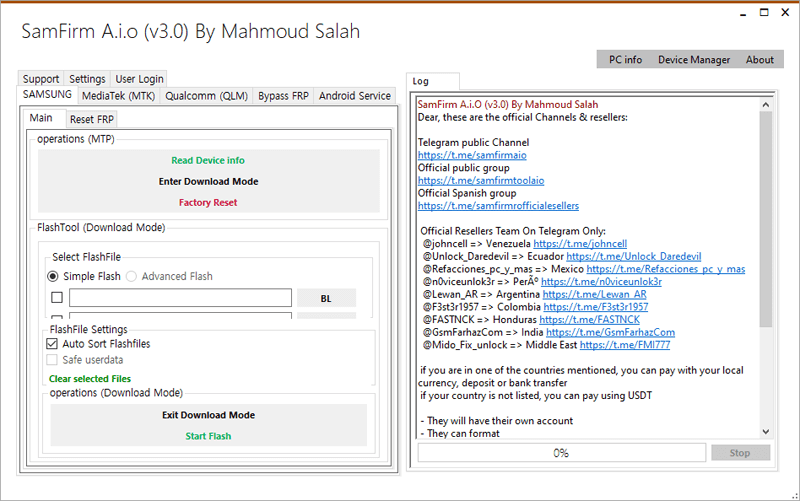Tick the checkbox beside the BL file field
Screen dimensions: 800x501
pyautogui.click(x=57, y=297)
